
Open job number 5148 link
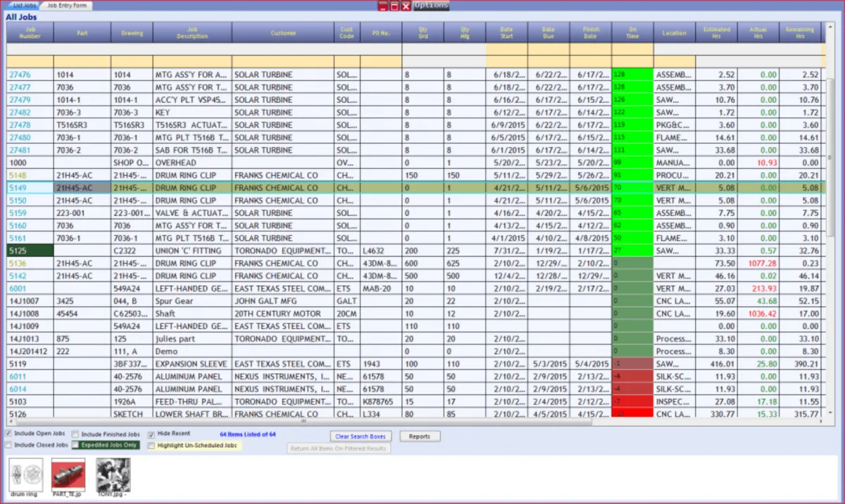pyautogui.click(x=18, y=175)
